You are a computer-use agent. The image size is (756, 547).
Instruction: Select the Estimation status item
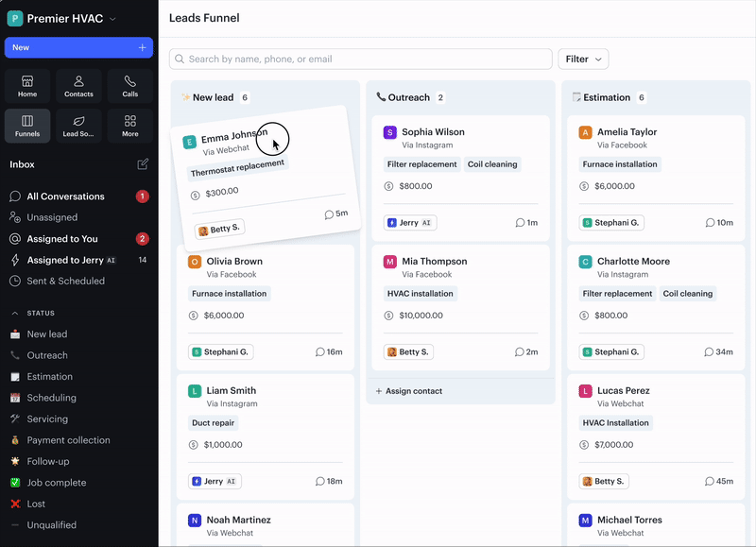(x=49, y=376)
